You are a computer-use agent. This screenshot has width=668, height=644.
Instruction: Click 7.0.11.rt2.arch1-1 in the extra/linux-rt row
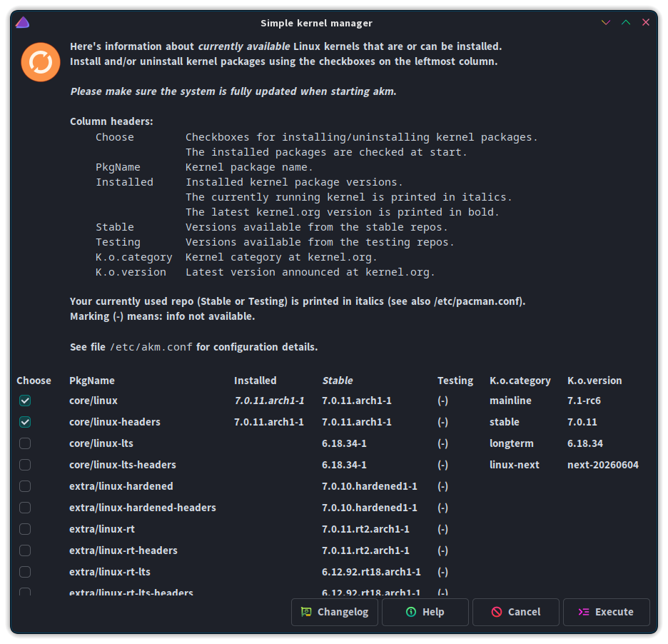(x=365, y=529)
